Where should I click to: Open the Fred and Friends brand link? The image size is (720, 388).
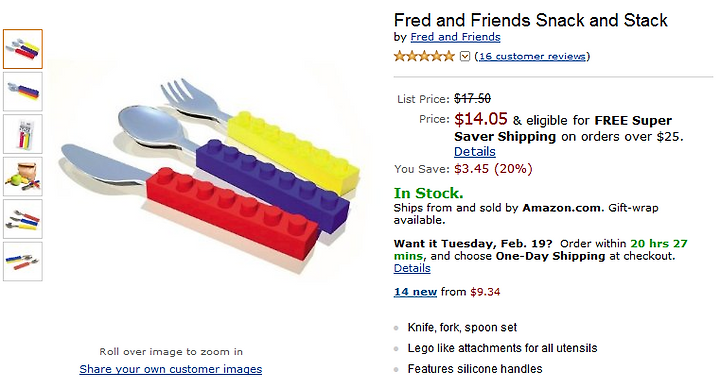pyautogui.click(x=455, y=37)
